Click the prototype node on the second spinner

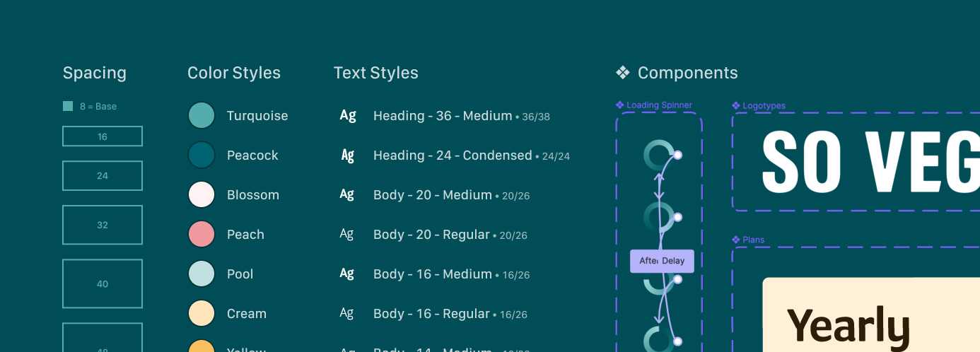677,217
